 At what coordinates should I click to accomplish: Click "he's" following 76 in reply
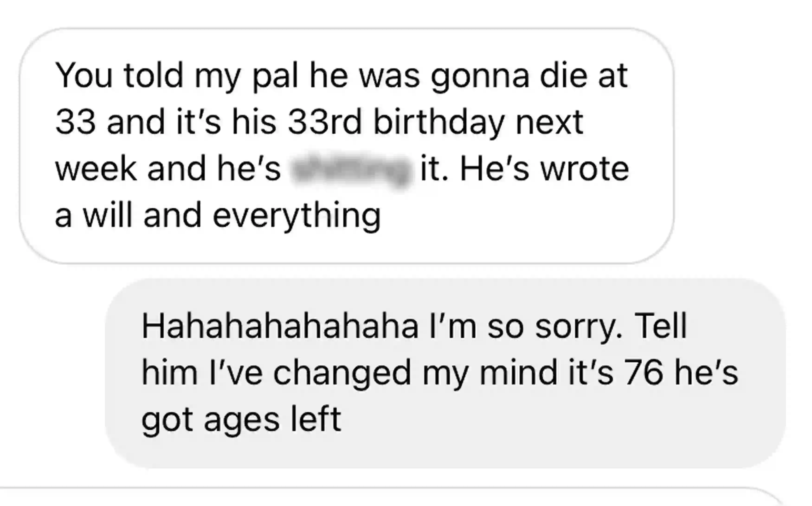(x=706, y=372)
